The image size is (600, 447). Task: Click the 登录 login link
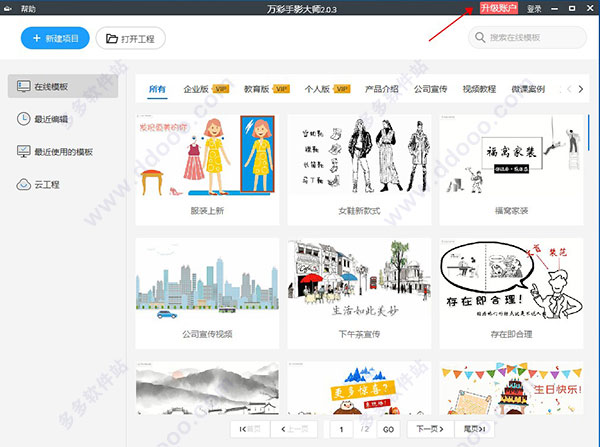tap(534, 8)
